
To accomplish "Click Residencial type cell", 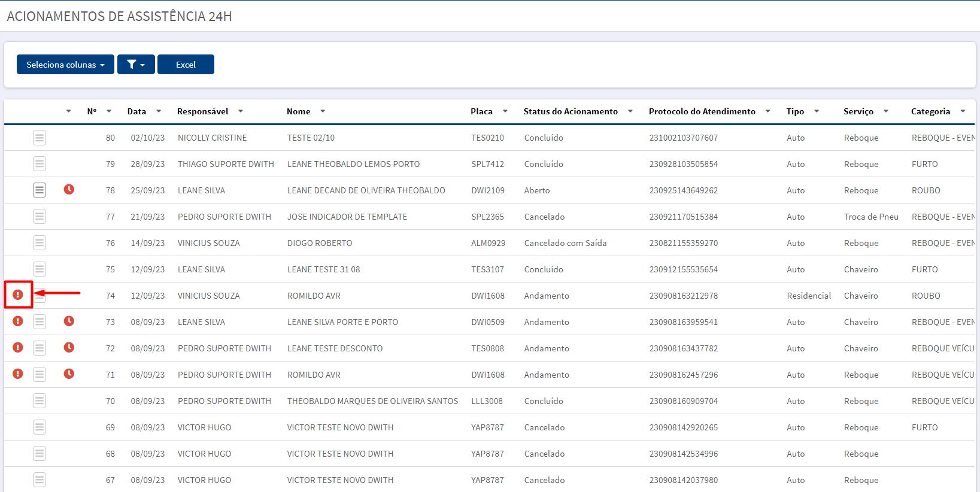I will [x=809, y=296].
